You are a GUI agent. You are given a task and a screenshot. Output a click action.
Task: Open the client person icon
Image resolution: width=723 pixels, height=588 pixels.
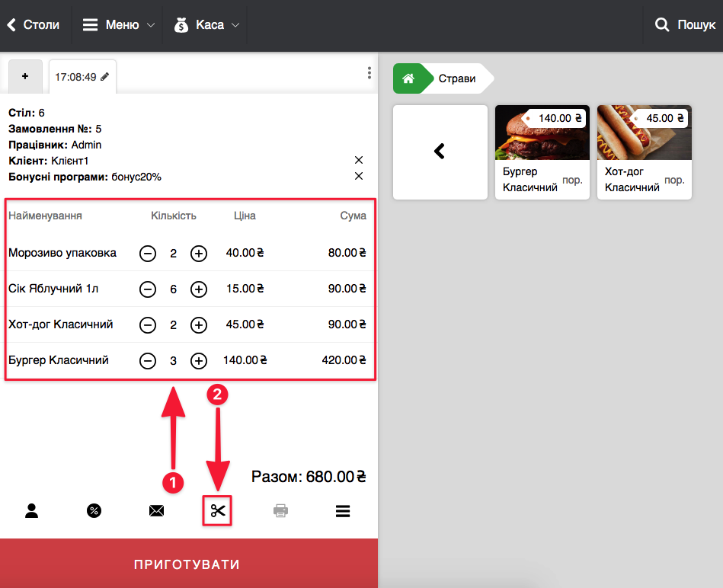[x=31, y=511]
